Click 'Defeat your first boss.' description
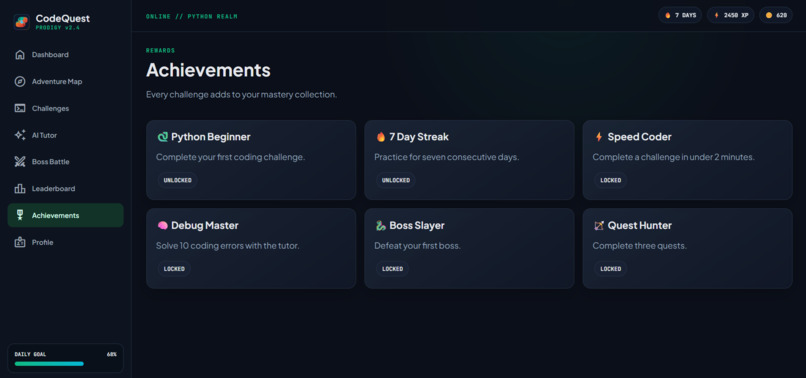Image resolution: width=806 pixels, height=378 pixels. click(x=417, y=246)
